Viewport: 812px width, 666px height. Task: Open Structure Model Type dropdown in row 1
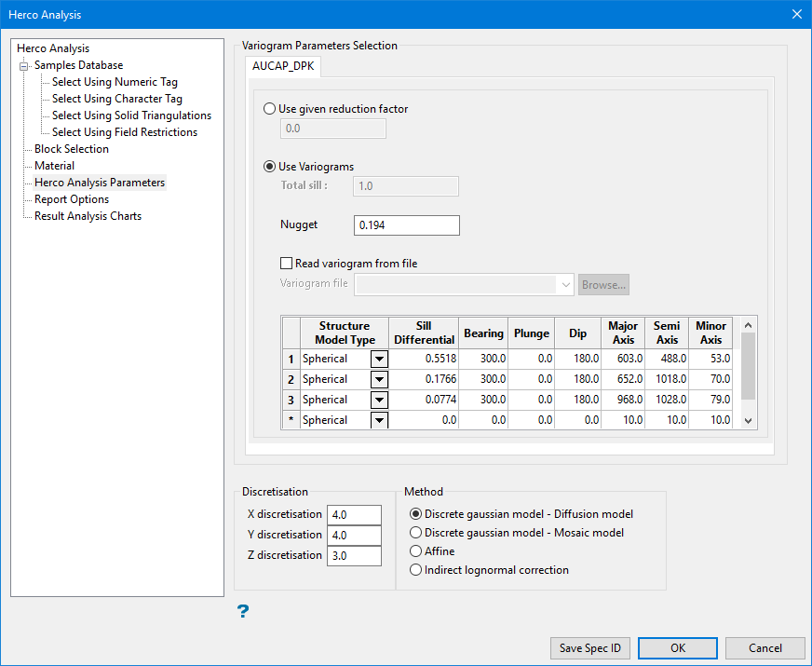379,359
